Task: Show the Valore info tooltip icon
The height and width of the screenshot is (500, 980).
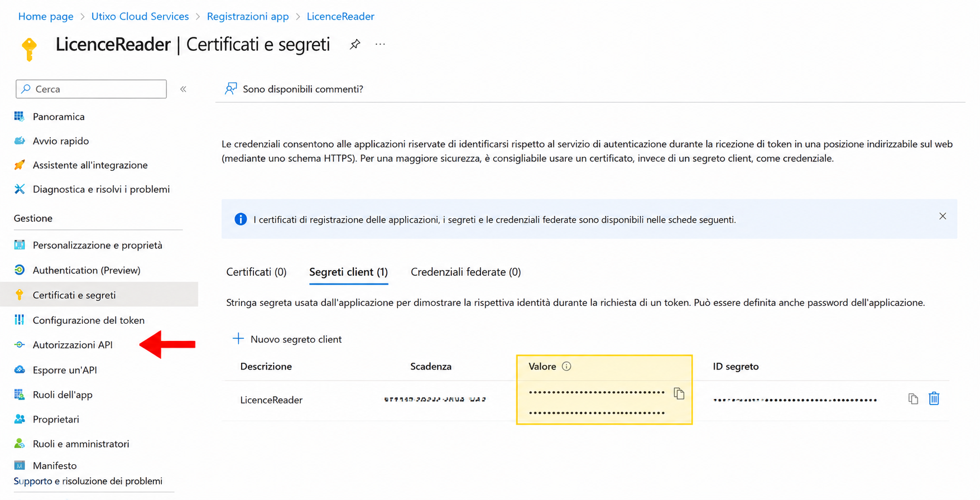Action: (x=566, y=367)
